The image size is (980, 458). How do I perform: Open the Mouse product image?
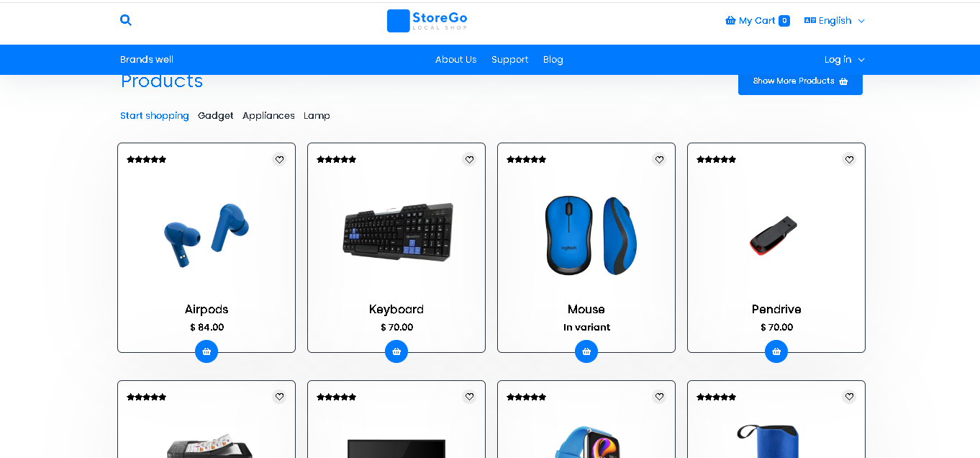[x=586, y=236]
